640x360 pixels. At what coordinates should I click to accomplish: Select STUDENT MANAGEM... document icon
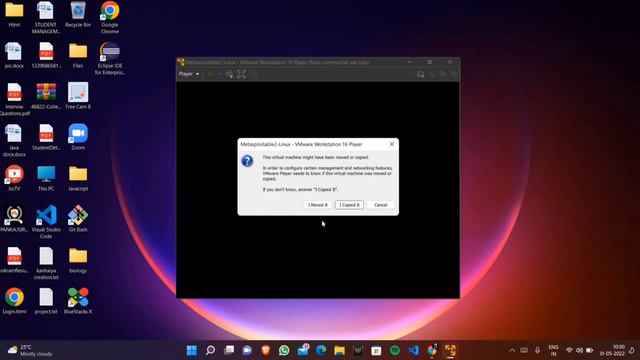point(46,17)
